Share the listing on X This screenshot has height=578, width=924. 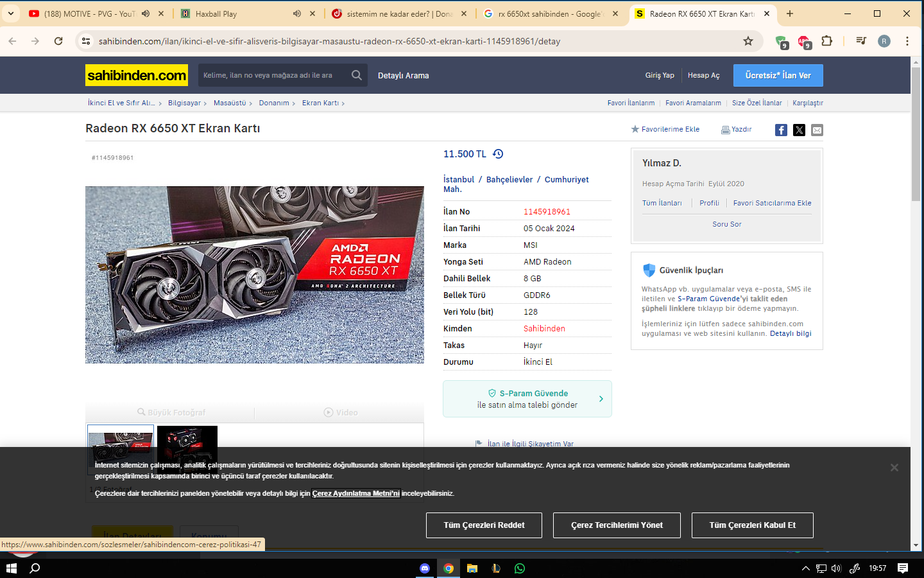(799, 130)
